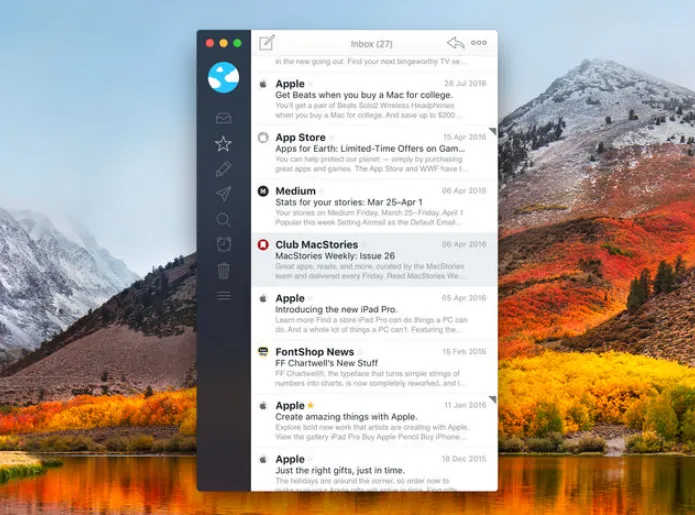Click the App Store sender name
695x515 pixels.
pyautogui.click(x=300, y=137)
